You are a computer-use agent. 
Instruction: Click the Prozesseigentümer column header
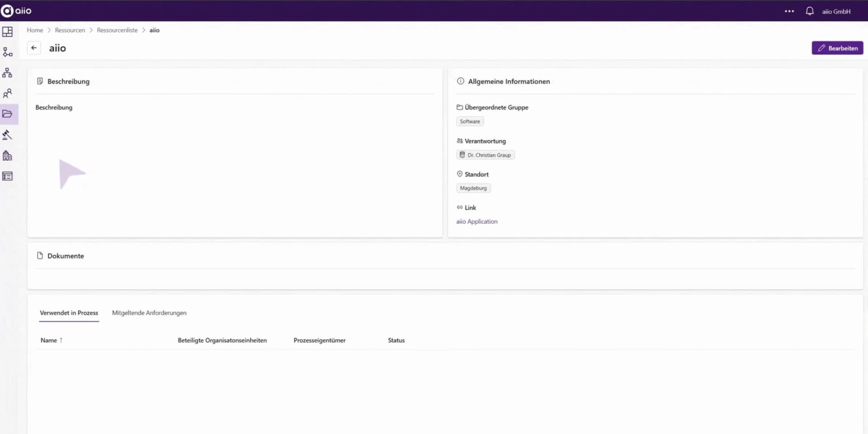(x=320, y=340)
